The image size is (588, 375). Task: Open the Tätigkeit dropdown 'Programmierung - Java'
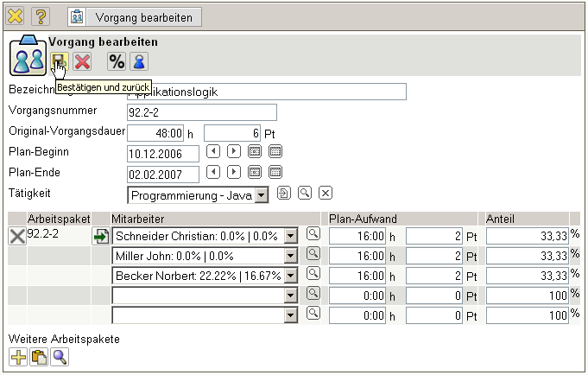[x=262, y=195]
